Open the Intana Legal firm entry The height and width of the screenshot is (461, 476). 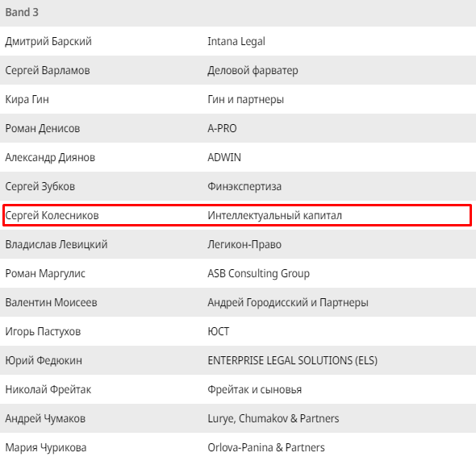tap(236, 42)
